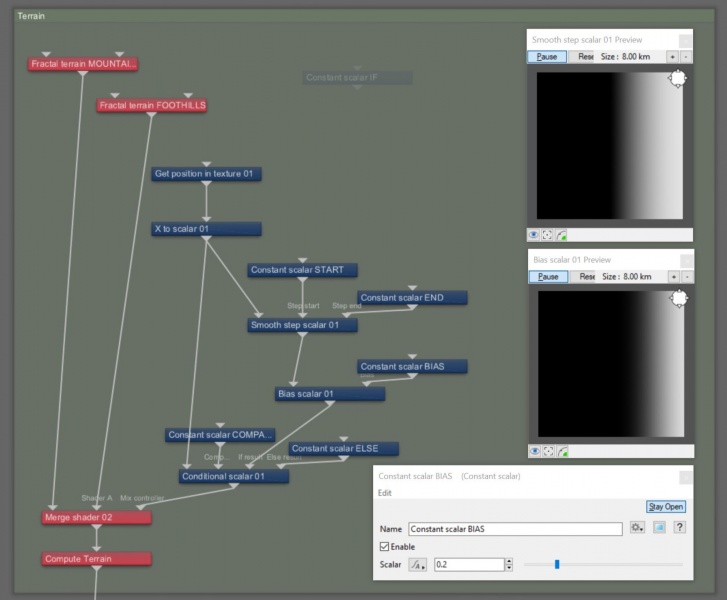Image resolution: width=727 pixels, height=600 pixels.
Task: Click compass gizmo in Smooth step scalar preview
Action: click(677, 78)
